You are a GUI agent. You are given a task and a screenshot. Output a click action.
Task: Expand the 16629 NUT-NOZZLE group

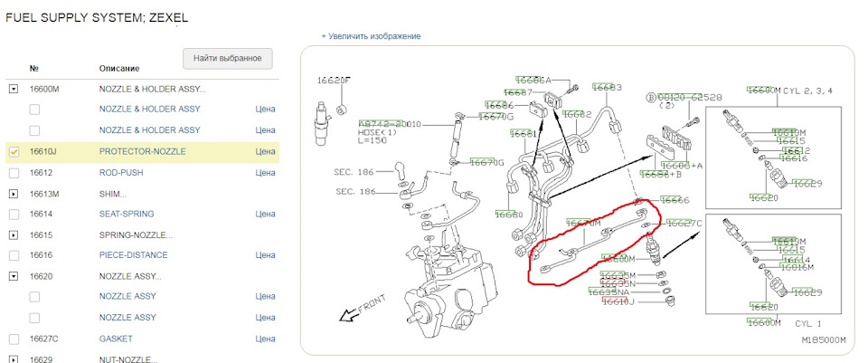pos(14,359)
